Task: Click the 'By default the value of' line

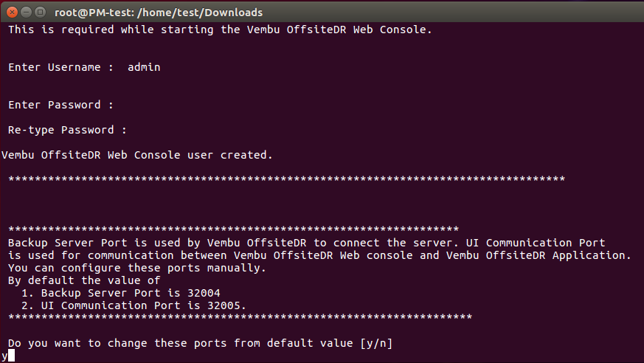Action: coord(84,280)
